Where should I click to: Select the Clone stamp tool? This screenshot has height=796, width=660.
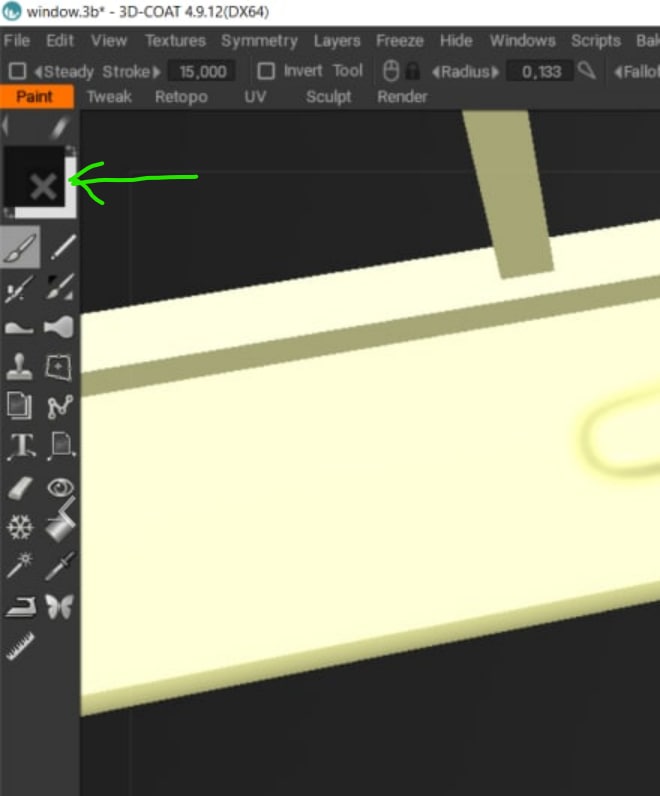[x=19, y=367]
